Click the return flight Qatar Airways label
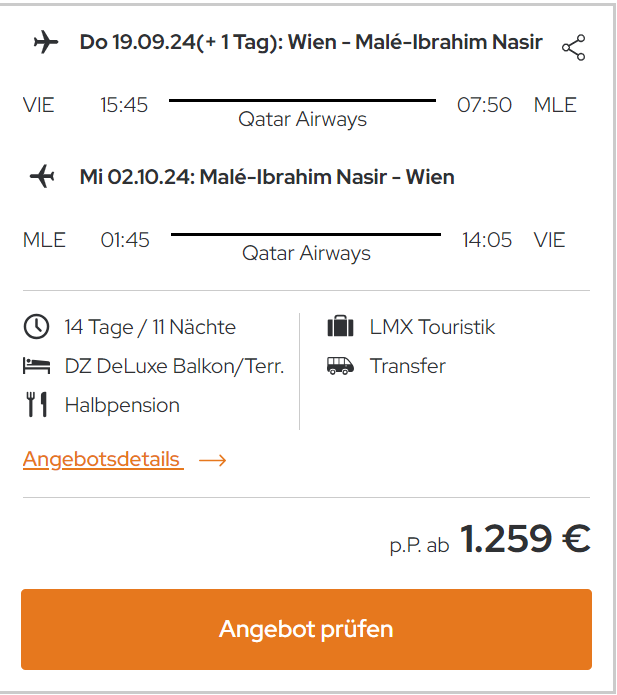617x695 pixels. pyautogui.click(x=306, y=254)
